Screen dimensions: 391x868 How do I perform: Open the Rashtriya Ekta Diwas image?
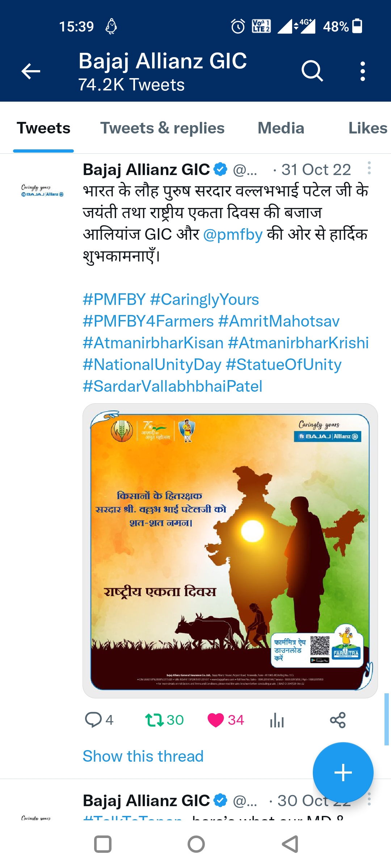(230, 550)
